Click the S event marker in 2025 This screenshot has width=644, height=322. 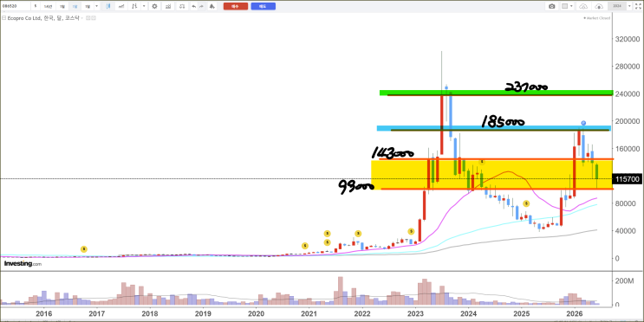tap(526, 203)
